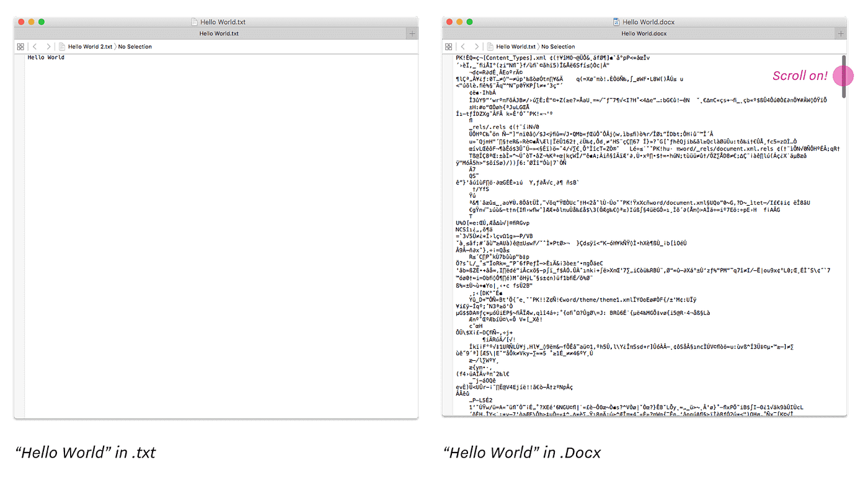868x483 pixels.
Task: Zoom the Hello World.txt window
Action: (x=42, y=22)
